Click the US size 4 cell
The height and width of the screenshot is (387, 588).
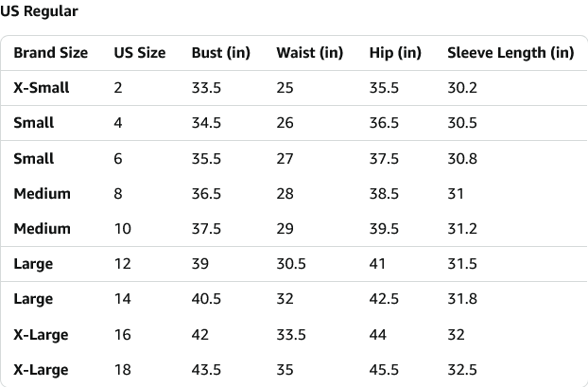[118, 123]
